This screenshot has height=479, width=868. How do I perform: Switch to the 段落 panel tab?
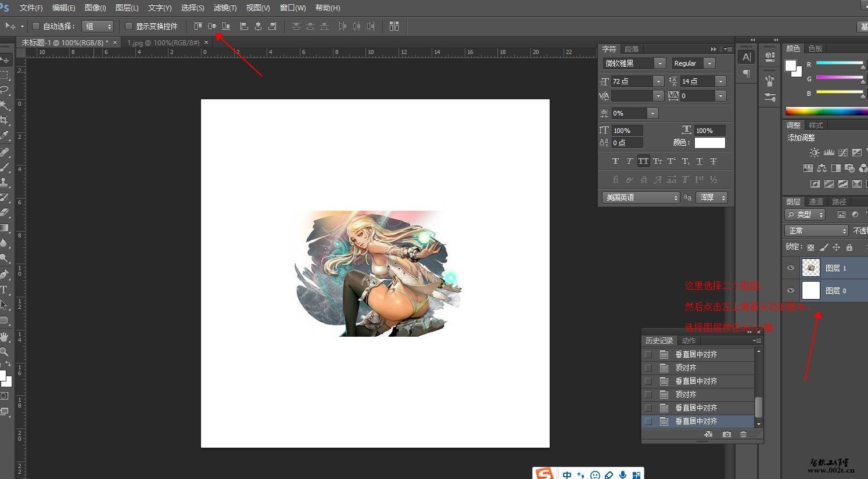[632, 49]
